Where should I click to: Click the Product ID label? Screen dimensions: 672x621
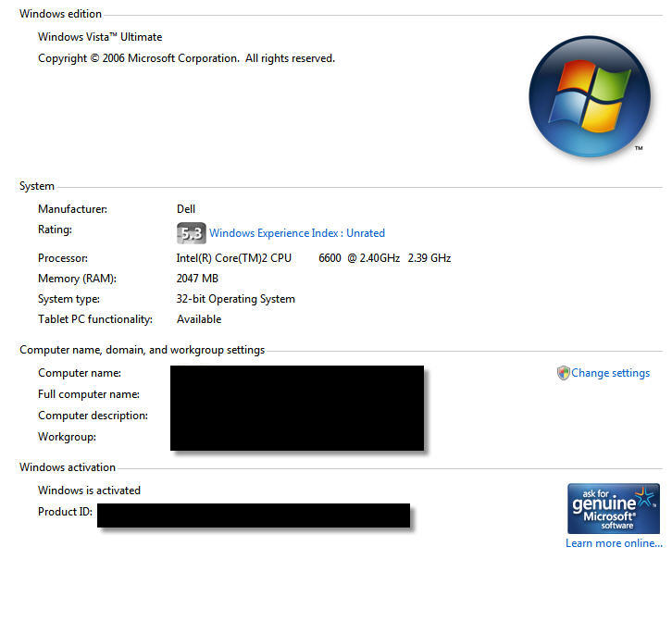click(x=65, y=512)
